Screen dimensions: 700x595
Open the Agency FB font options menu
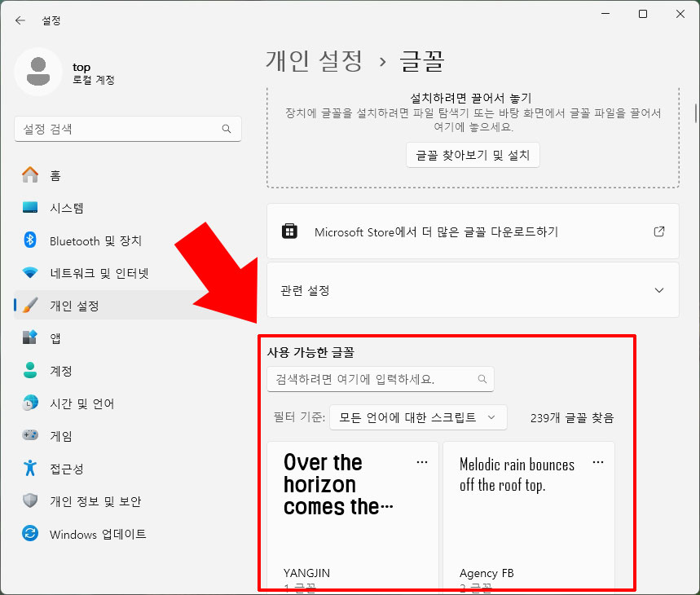pos(598,461)
